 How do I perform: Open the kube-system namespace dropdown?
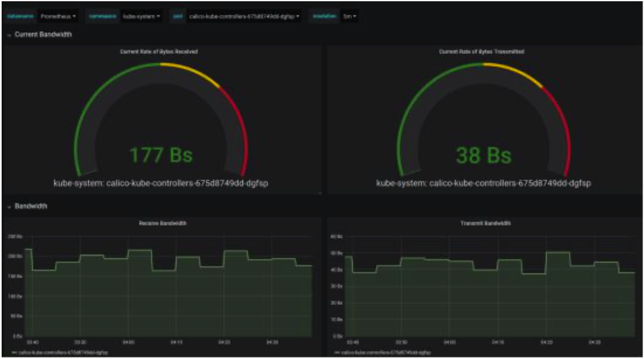(x=141, y=17)
